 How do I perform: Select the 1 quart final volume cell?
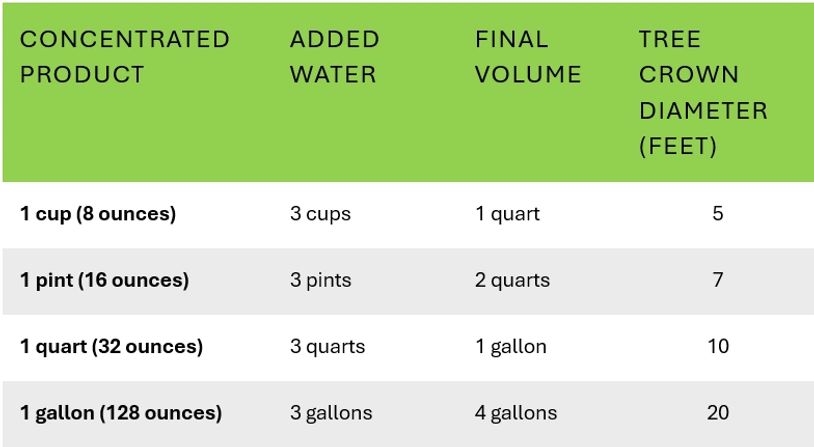pyautogui.click(x=507, y=214)
